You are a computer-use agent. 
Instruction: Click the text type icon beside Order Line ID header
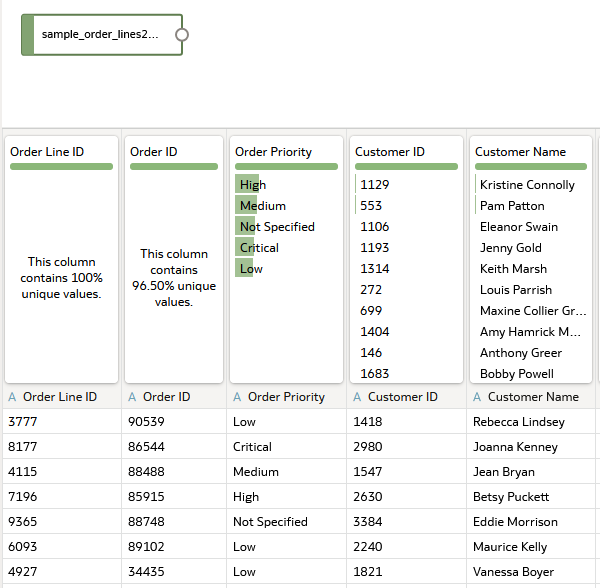(12, 397)
